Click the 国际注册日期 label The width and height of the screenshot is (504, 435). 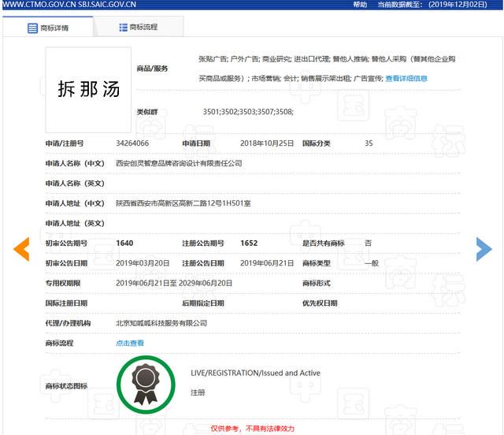[66, 303]
